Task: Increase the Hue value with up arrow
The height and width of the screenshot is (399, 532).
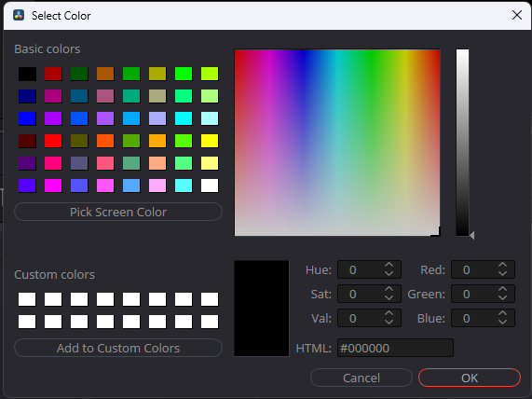Action: pos(389,265)
